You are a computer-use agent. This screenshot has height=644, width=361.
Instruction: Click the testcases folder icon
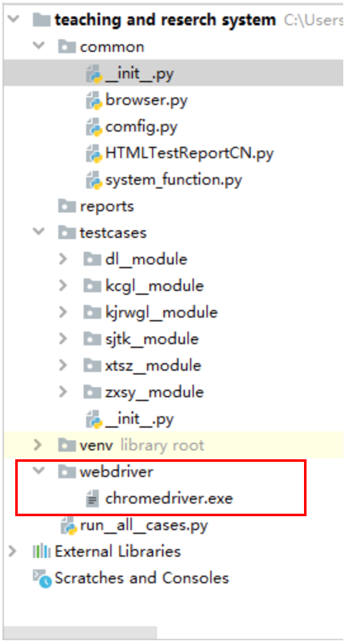click(x=67, y=233)
